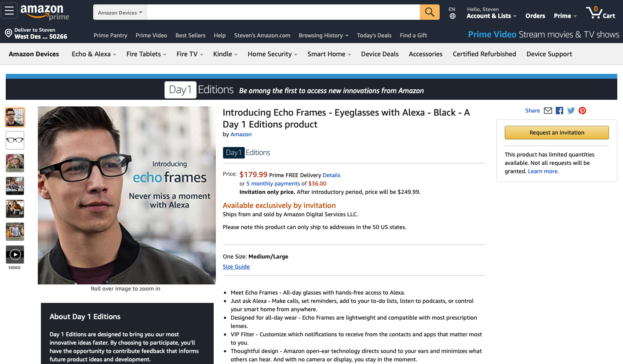Share product on Facebook icon
This screenshot has height=364, width=623.
559,111
